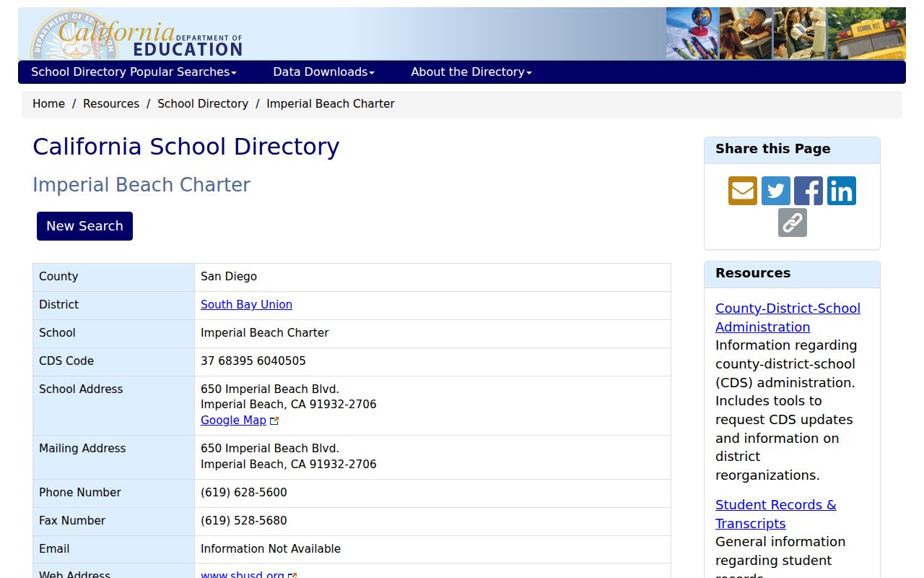Image resolution: width=924 pixels, height=578 pixels.
Task: Click the San Diego county cell
Action: click(x=432, y=277)
